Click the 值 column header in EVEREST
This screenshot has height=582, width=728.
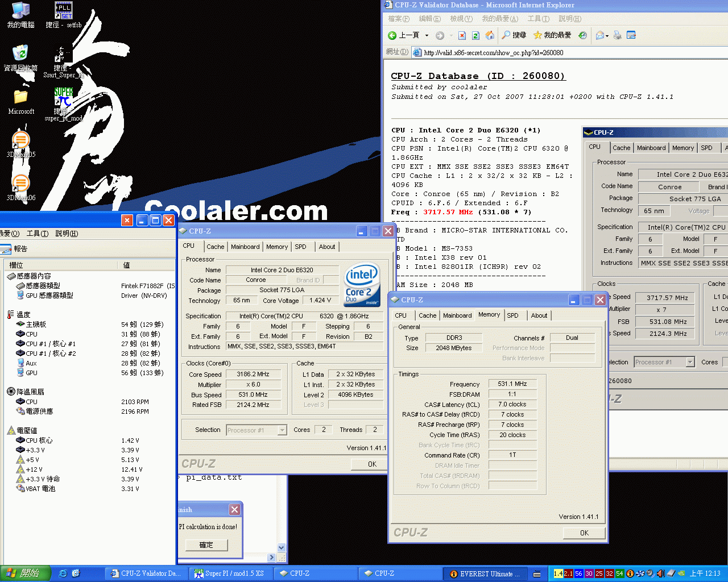point(147,265)
